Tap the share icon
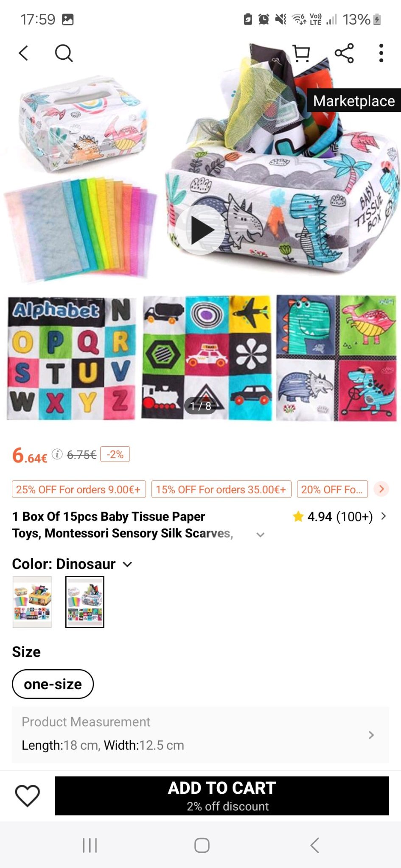The image size is (401, 868). [344, 53]
